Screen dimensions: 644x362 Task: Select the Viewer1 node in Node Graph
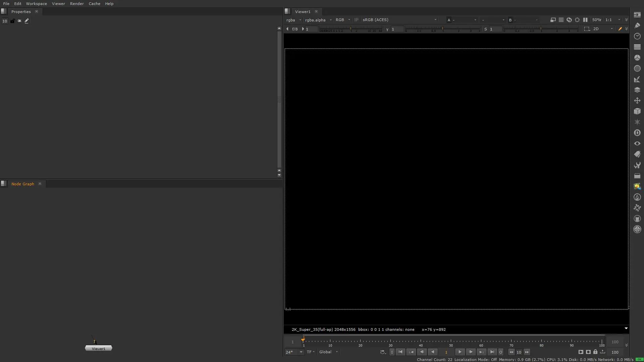(x=98, y=349)
